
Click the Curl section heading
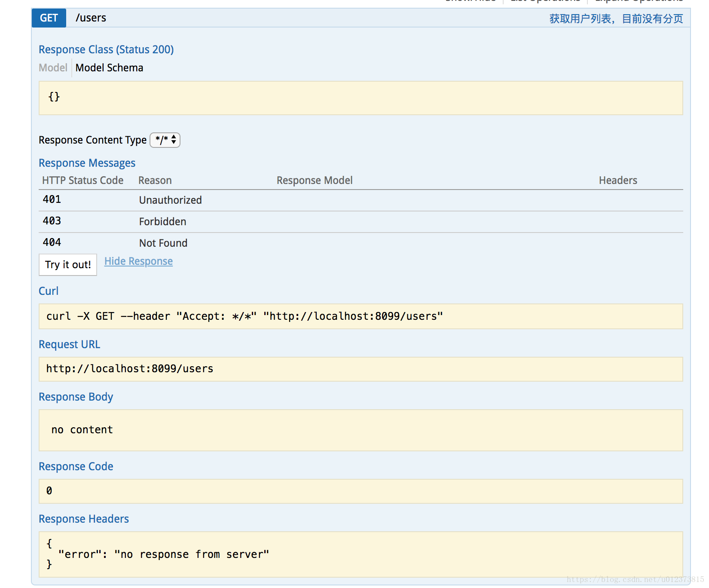[x=49, y=291]
